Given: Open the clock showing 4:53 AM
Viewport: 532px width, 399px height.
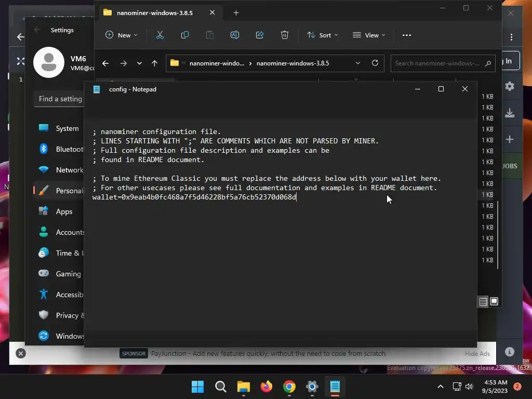Looking at the screenshot, I should [495, 387].
